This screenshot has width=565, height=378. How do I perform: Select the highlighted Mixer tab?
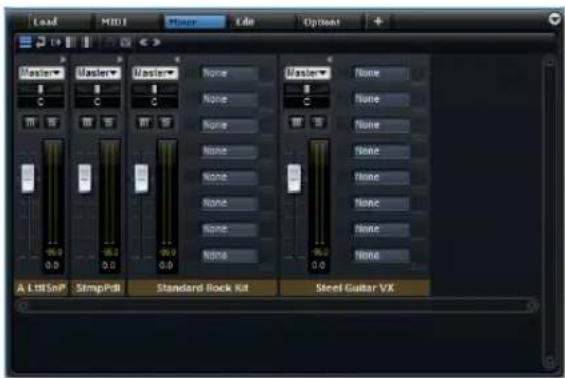tap(195, 22)
